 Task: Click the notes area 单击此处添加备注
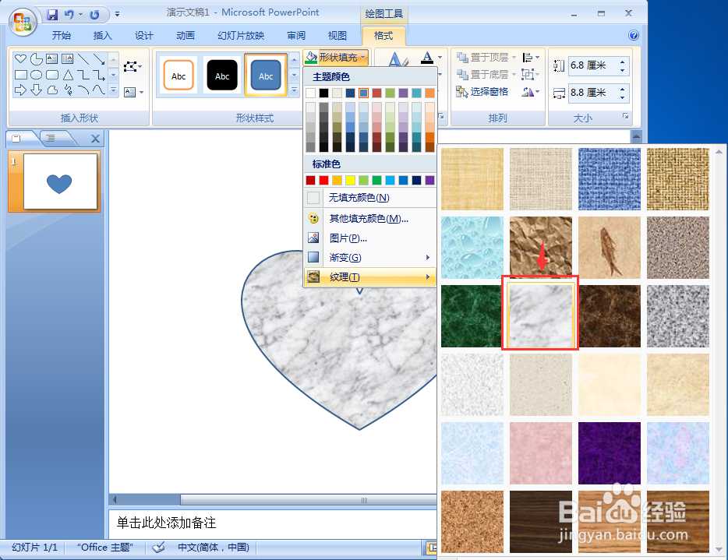166,523
